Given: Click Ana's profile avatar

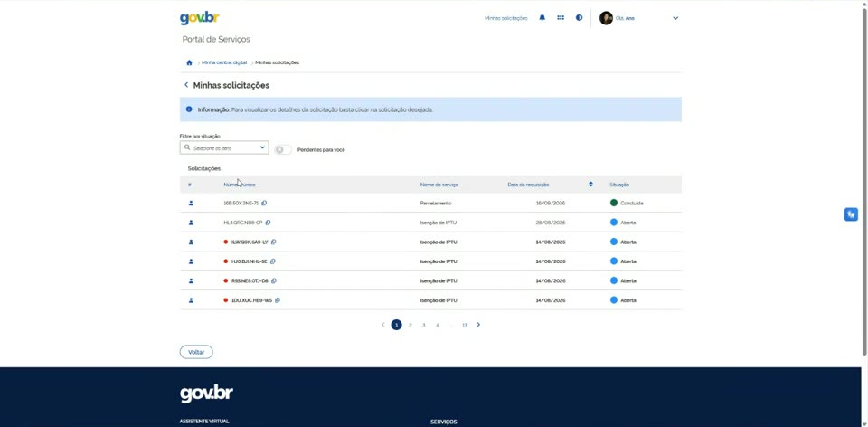Looking at the screenshot, I should pyautogui.click(x=606, y=18).
